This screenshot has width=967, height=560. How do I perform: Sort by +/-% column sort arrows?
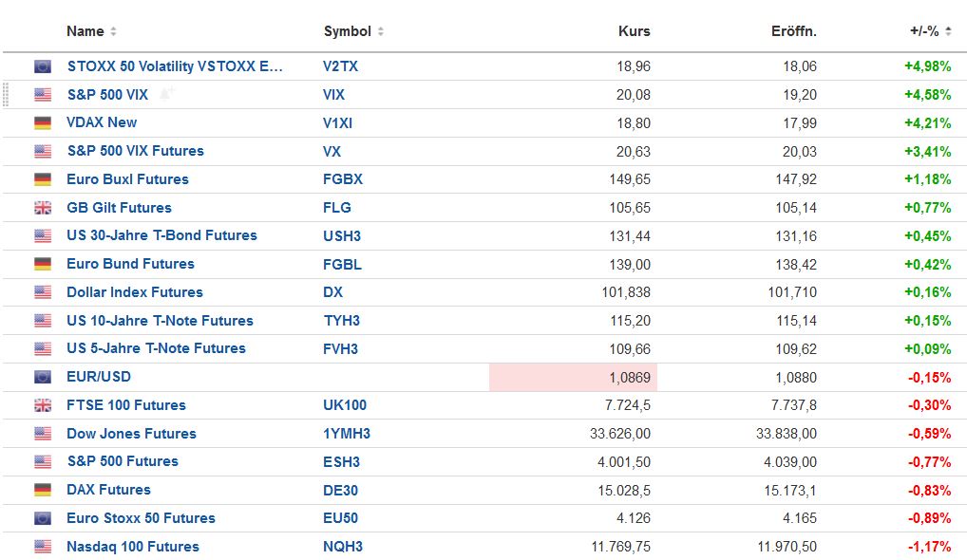pos(948,31)
